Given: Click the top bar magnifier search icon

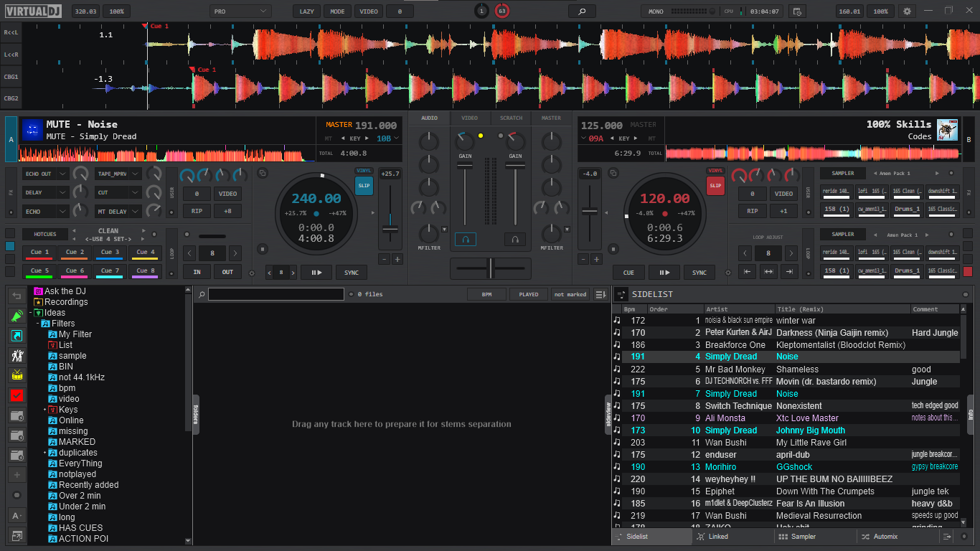Looking at the screenshot, I should 582,11.
